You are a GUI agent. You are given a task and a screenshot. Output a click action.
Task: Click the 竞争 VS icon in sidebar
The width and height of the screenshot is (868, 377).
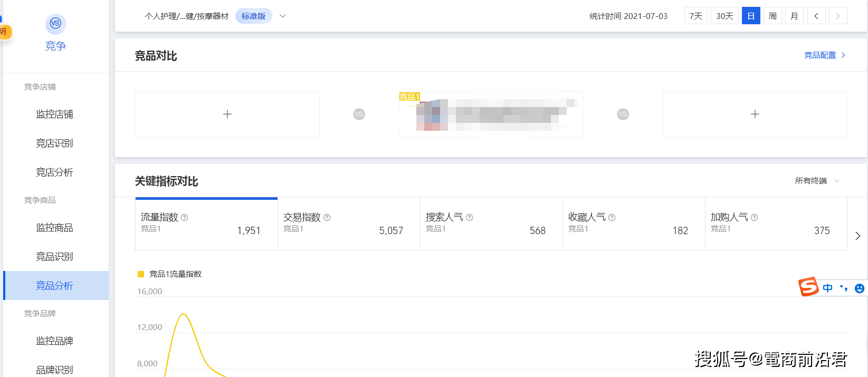click(x=55, y=24)
